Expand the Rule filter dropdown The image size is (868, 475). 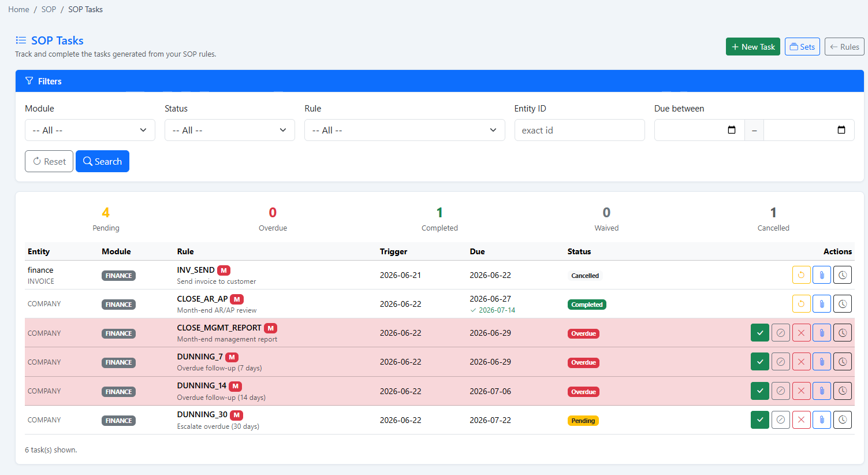[x=405, y=130]
